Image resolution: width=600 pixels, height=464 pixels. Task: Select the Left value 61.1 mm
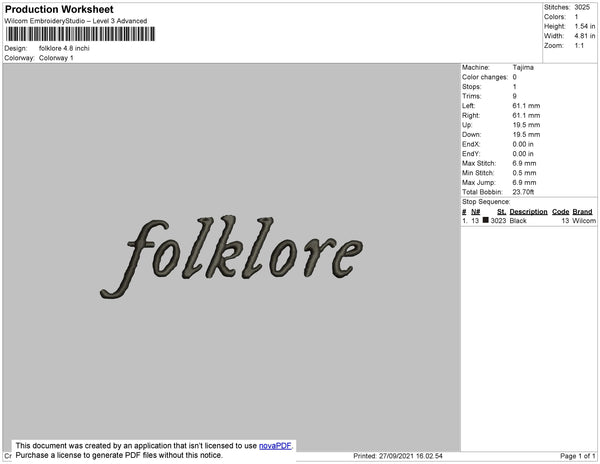coord(526,106)
